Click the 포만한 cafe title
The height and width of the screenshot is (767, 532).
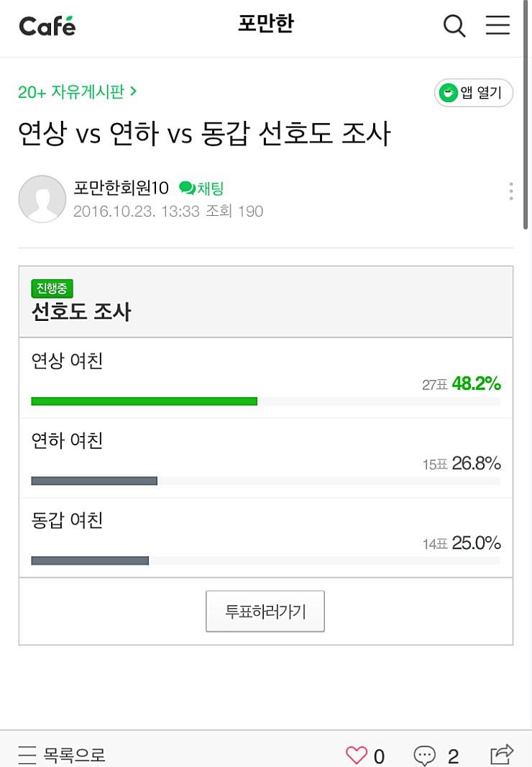click(266, 24)
